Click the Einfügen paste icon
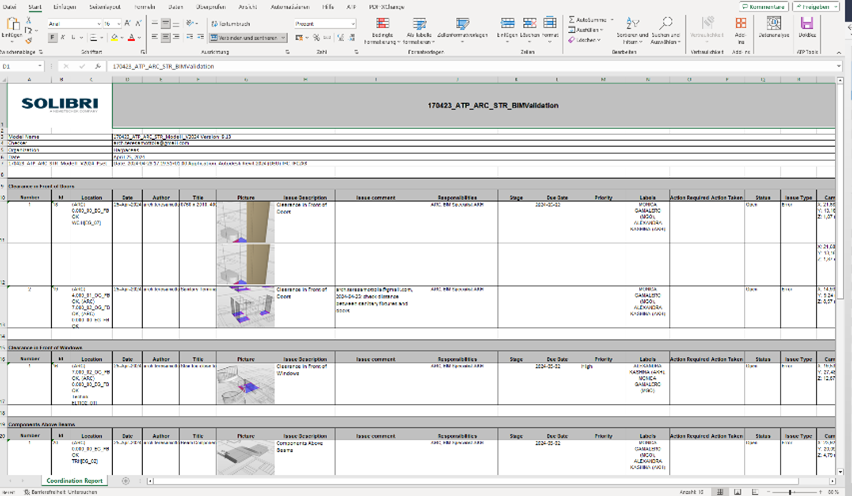 pyautogui.click(x=11, y=24)
